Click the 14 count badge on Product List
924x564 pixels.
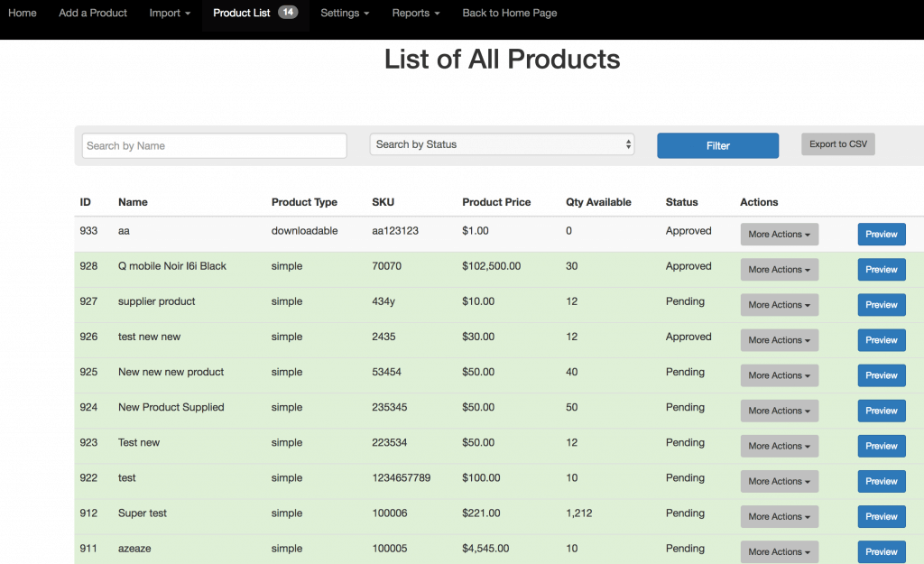point(288,13)
